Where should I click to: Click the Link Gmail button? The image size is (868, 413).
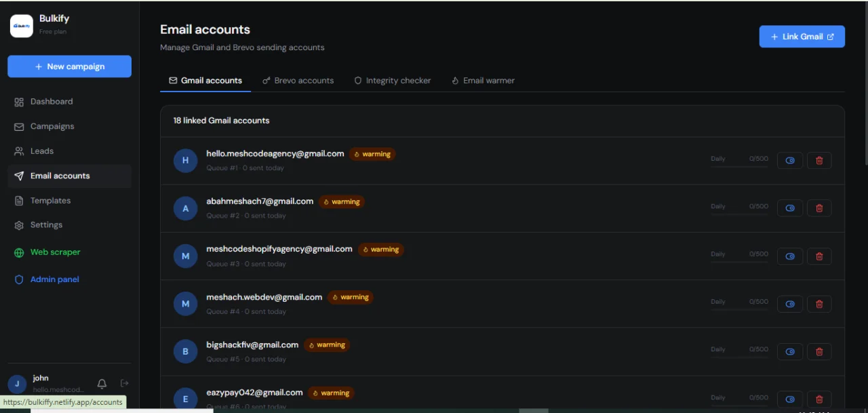coord(802,37)
